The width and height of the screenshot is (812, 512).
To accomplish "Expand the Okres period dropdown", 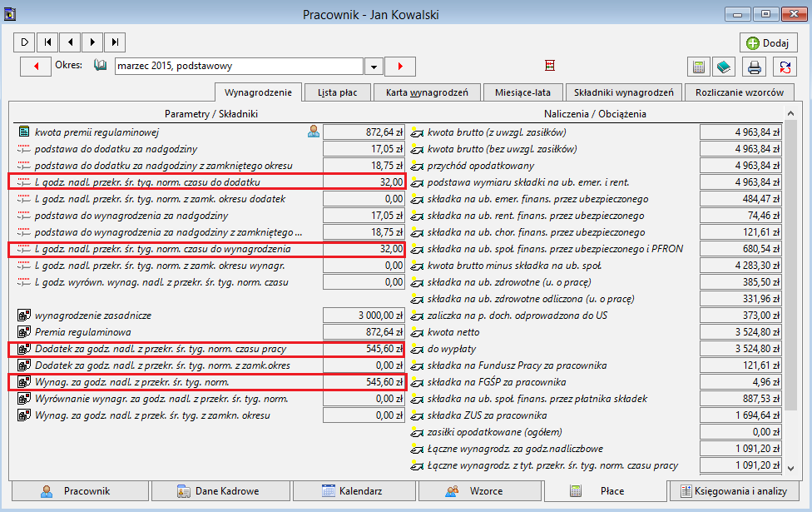I will (x=374, y=67).
